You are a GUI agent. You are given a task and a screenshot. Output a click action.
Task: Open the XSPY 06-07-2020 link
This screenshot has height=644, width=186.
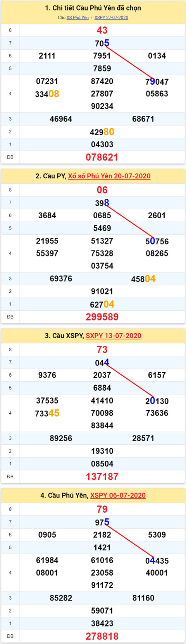tap(118, 495)
